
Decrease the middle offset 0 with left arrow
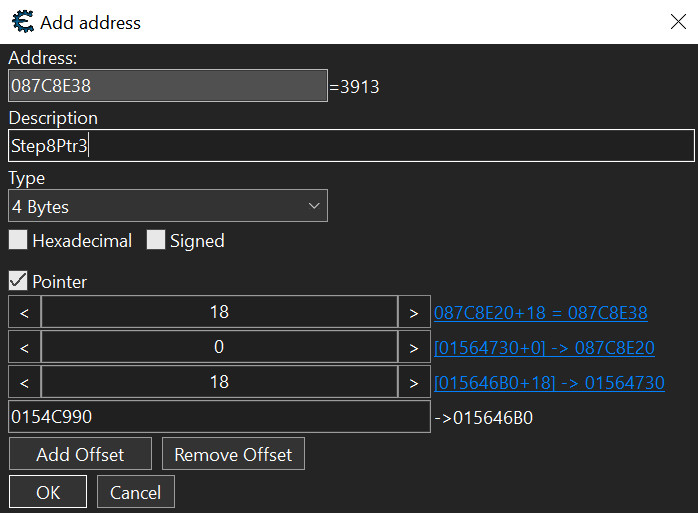pos(24,348)
